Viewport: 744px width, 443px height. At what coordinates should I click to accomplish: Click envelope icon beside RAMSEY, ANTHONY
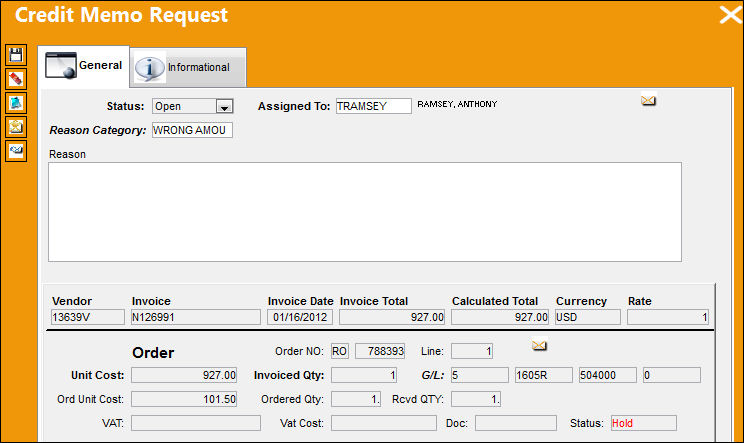click(648, 100)
